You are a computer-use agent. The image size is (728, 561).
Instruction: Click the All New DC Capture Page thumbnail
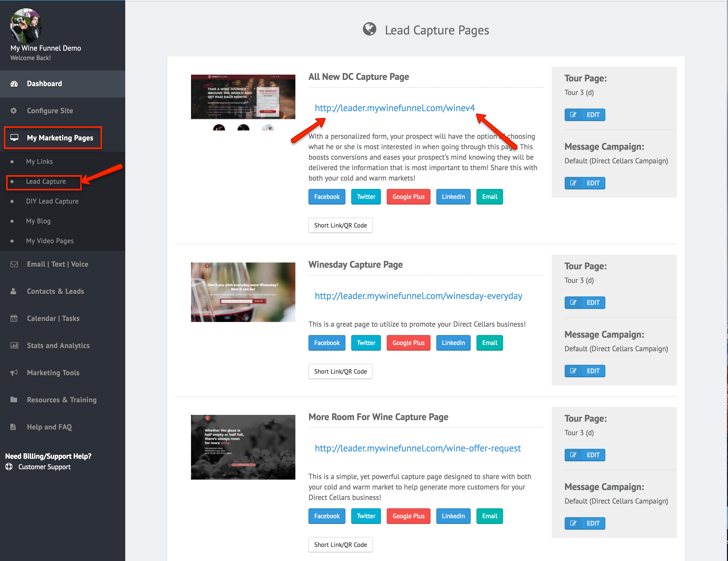pyautogui.click(x=243, y=97)
